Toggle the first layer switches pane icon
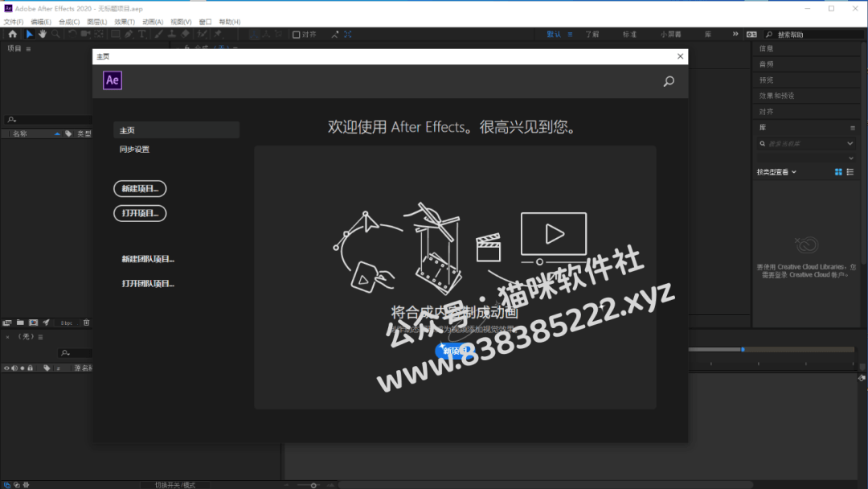Viewport: 868px width, 489px height. (7, 485)
